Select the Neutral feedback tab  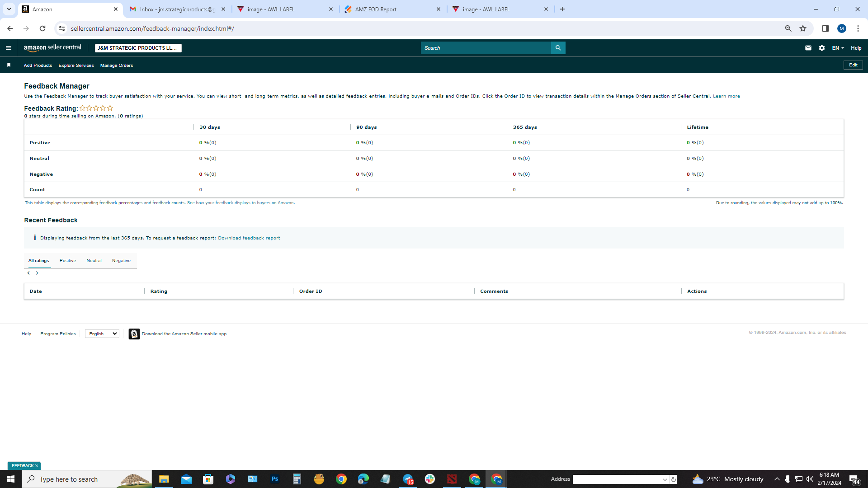[94, 261]
